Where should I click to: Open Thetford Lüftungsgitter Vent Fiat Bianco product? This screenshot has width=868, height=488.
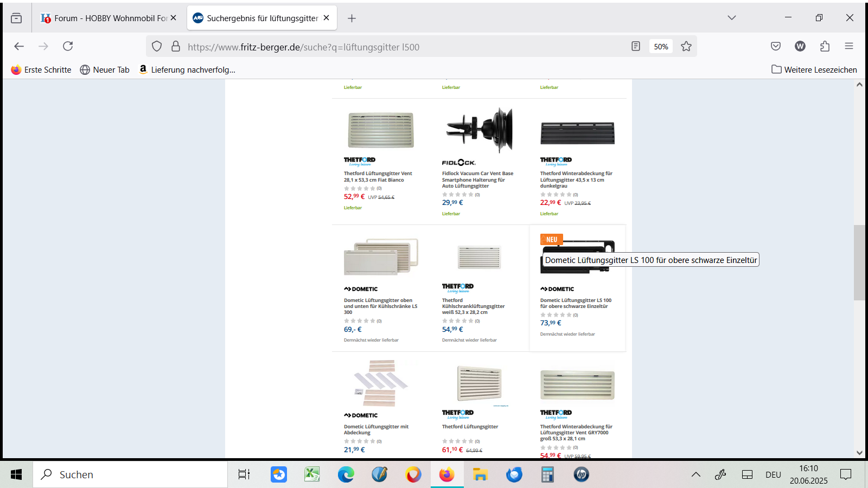(x=378, y=177)
